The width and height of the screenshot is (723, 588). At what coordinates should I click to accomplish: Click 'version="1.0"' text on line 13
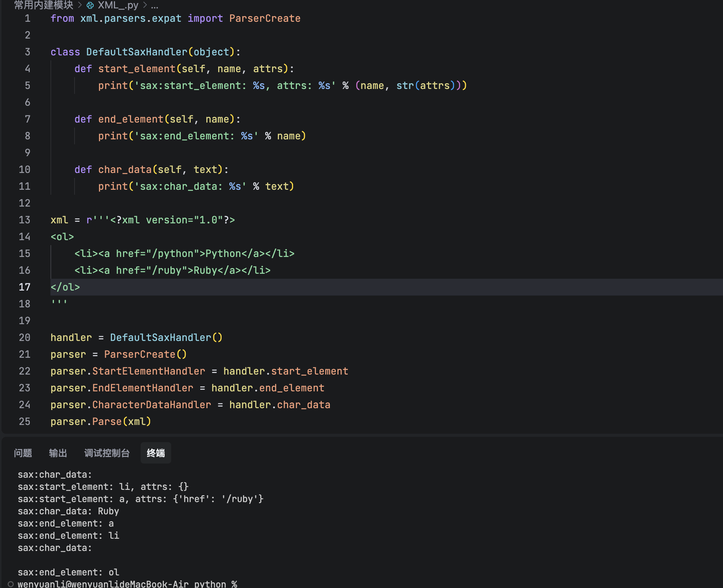(x=185, y=220)
